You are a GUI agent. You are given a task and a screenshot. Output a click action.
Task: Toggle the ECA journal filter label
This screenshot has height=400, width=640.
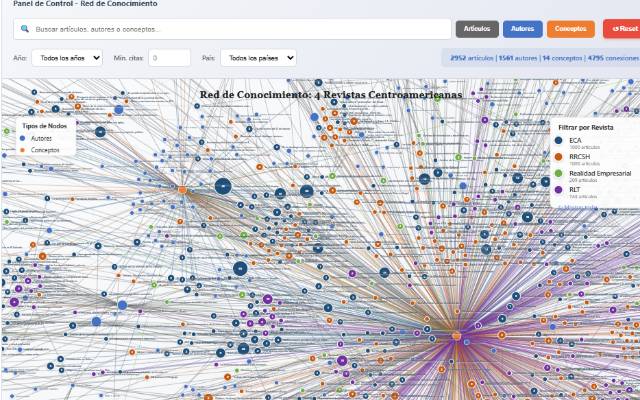(x=575, y=140)
